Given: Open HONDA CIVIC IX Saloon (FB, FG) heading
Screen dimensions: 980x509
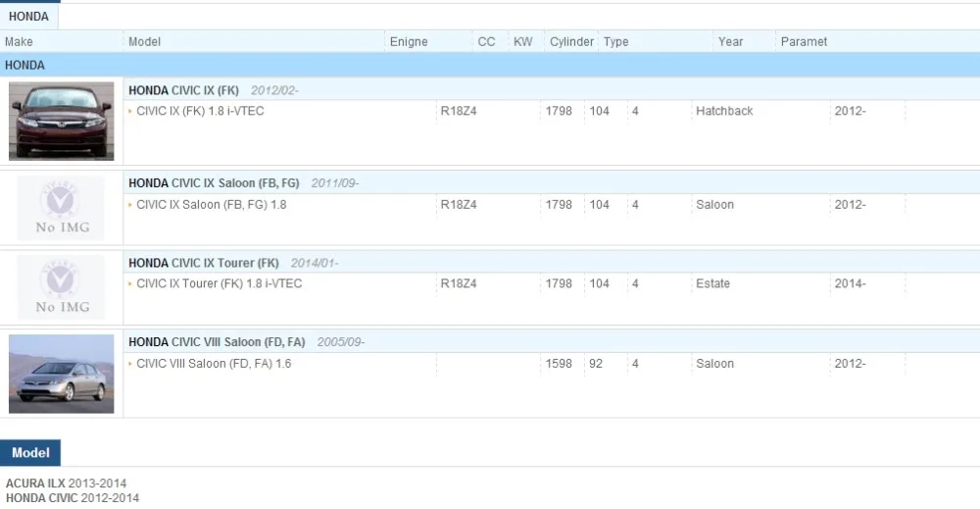Looking at the screenshot, I should coord(214,183).
